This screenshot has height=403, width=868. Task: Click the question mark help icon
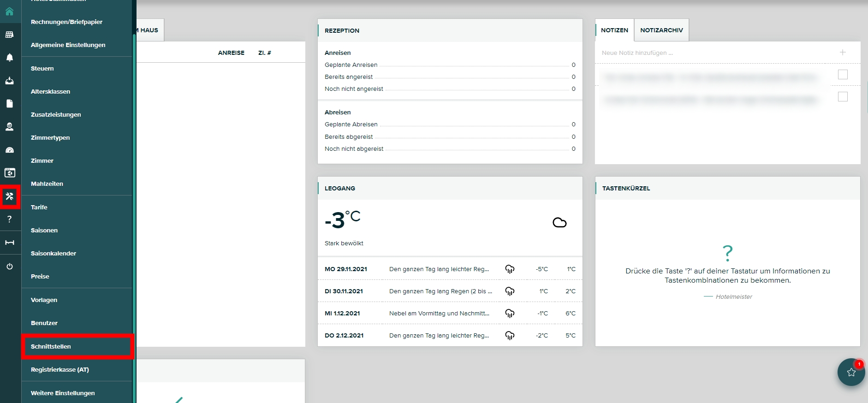coord(9,219)
